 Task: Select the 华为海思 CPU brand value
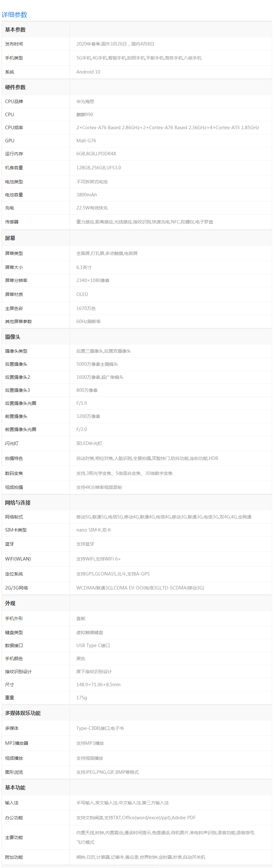pos(85,102)
